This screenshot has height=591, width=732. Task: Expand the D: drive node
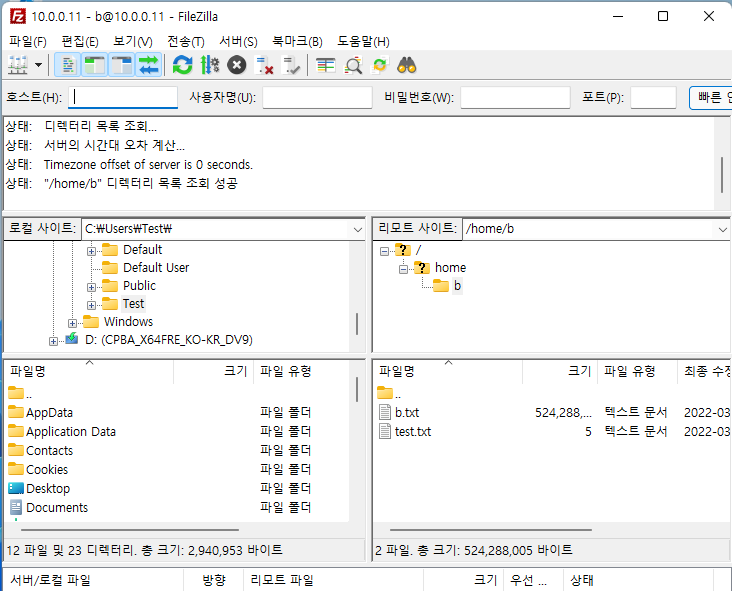point(53,341)
